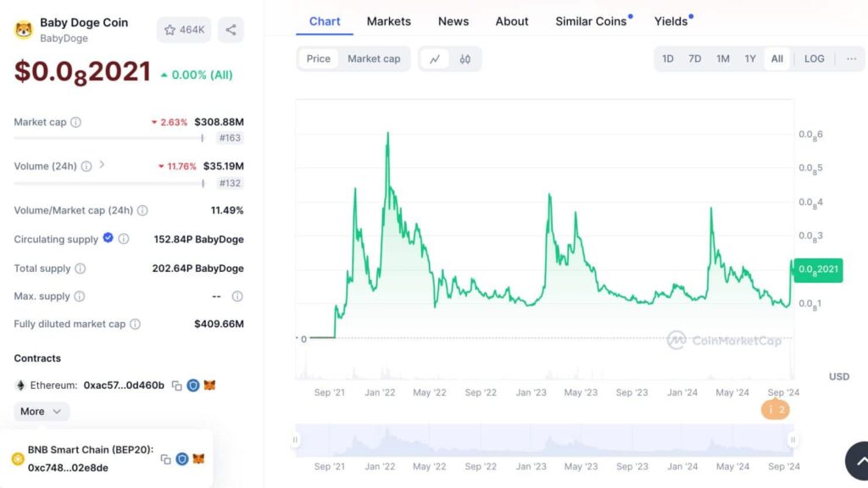Copy the Ethereum contract address
The height and width of the screenshot is (488, 868).
(x=176, y=385)
